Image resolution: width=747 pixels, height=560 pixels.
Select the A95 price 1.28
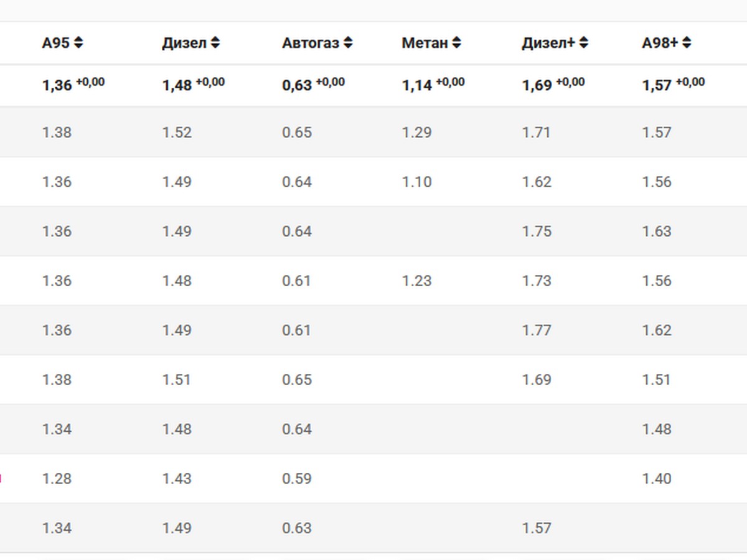coord(57,478)
